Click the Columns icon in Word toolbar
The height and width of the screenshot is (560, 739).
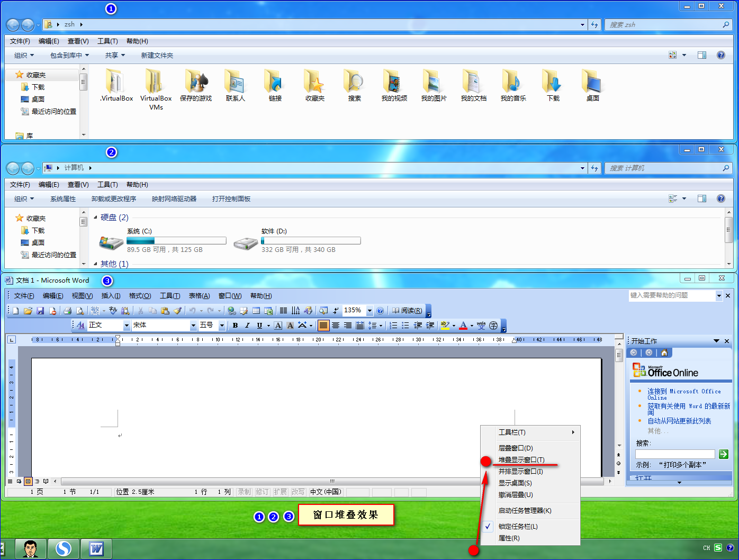click(x=283, y=311)
